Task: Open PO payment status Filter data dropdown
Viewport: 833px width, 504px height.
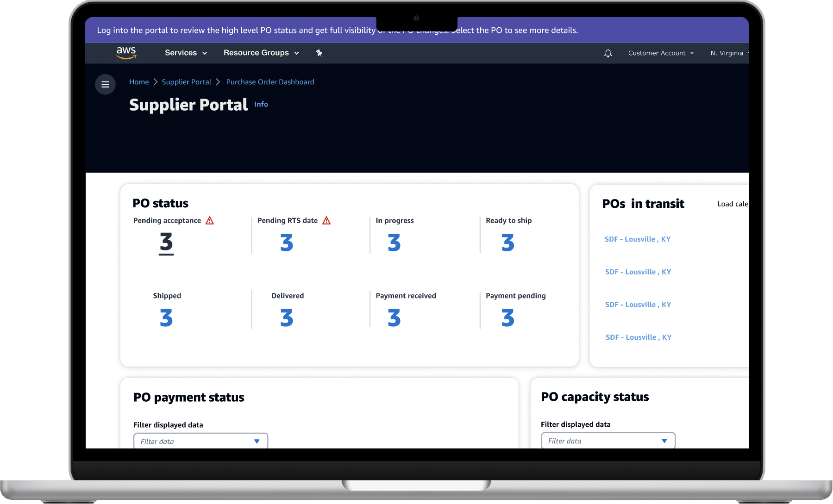Action: coord(200,441)
